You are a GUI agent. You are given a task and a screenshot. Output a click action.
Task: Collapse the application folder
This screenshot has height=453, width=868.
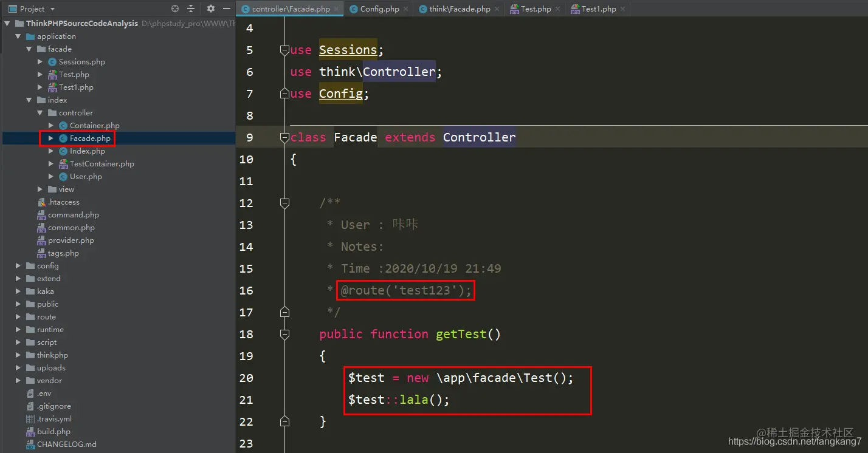tap(18, 36)
